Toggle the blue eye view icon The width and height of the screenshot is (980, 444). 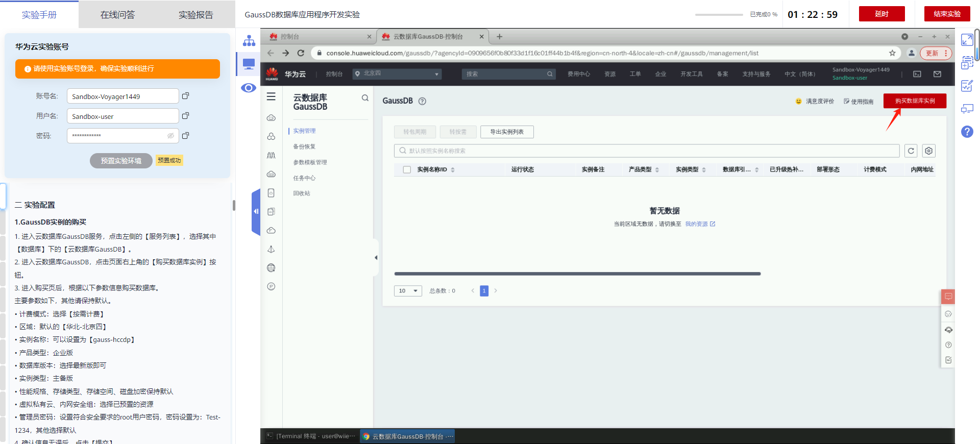249,88
